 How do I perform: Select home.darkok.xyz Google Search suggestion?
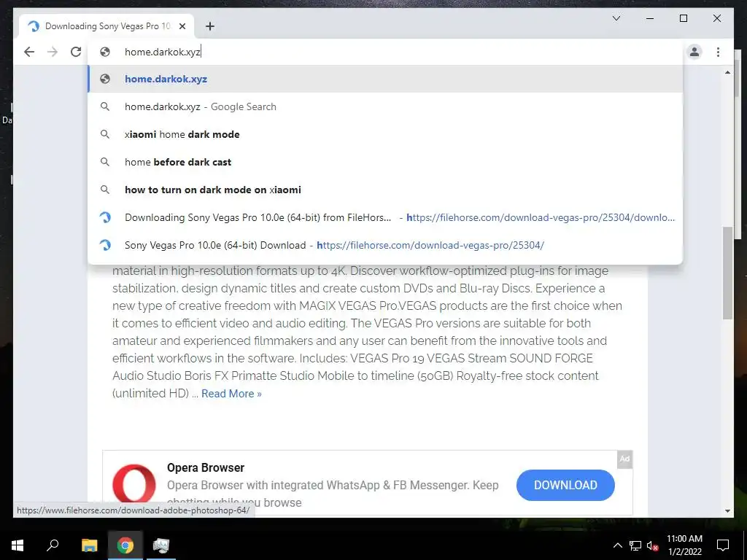(385, 106)
